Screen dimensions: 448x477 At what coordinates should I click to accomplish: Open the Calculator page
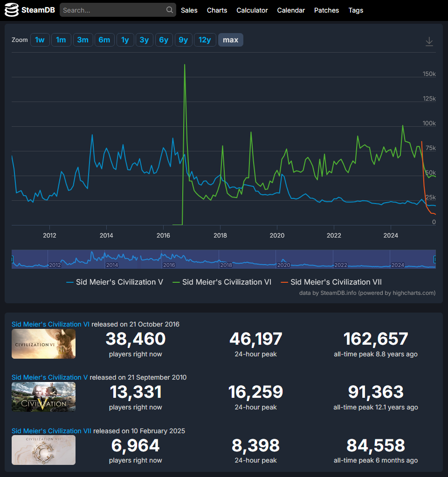[x=252, y=10]
